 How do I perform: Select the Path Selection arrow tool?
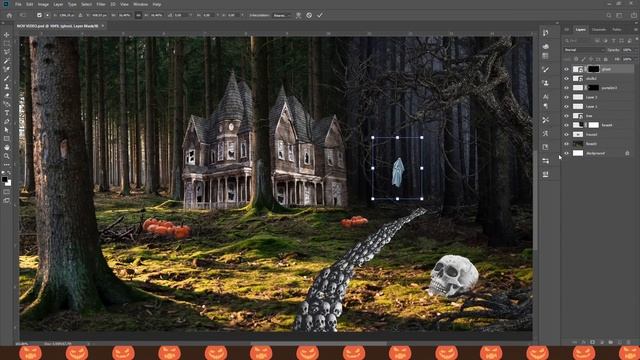(x=7, y=130)
